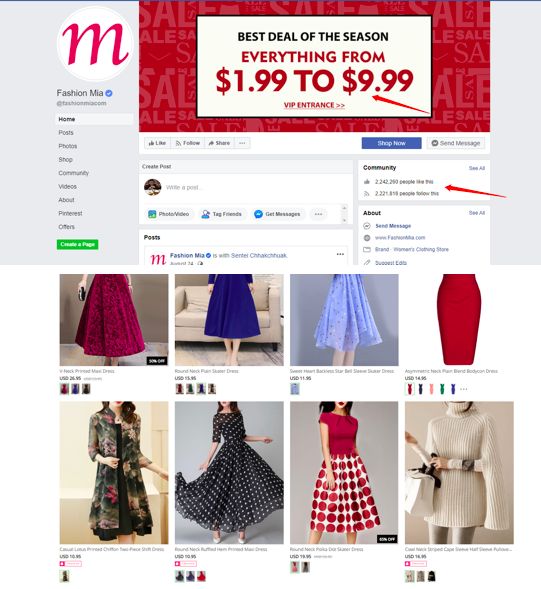Screen dimensions: 541x589
Task: Open the Photo/Video post option
Action: (169, 214)
